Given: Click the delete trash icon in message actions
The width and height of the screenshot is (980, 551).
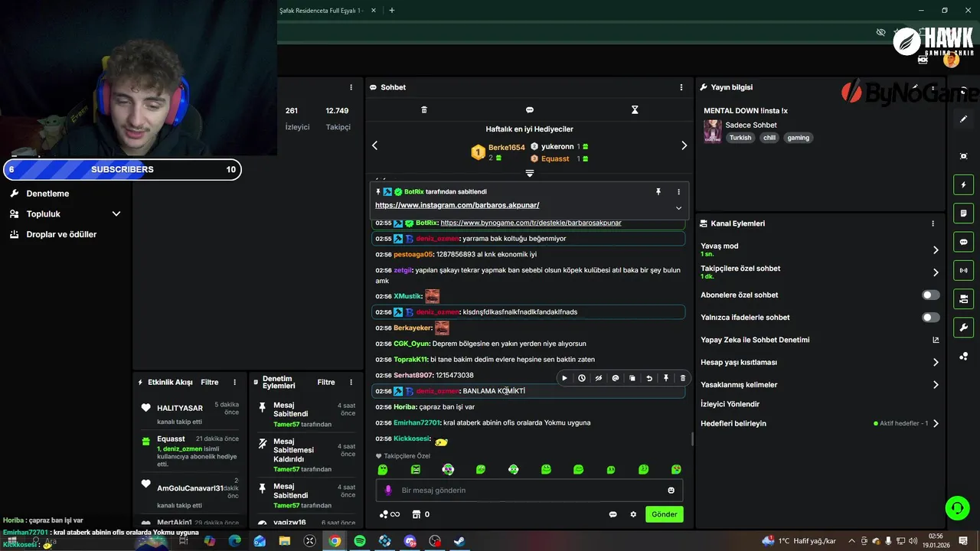Looking at the screenshot, I should pyautogui.click(x=683, y=378).
